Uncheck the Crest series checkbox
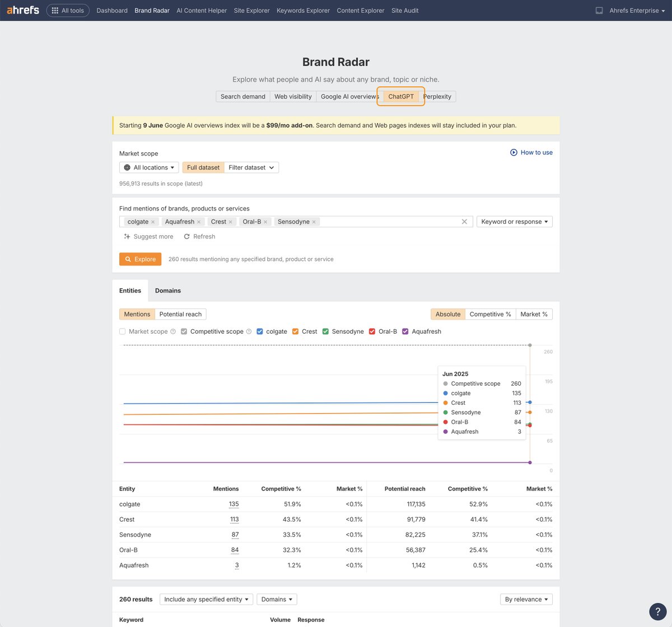Screen dimensions: 672x627 point(296,331)
